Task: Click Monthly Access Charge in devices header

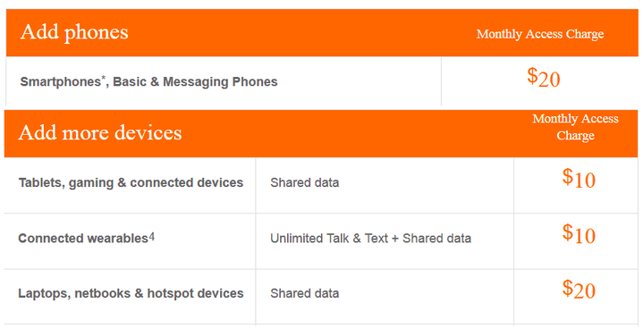Action: [575, 127]
